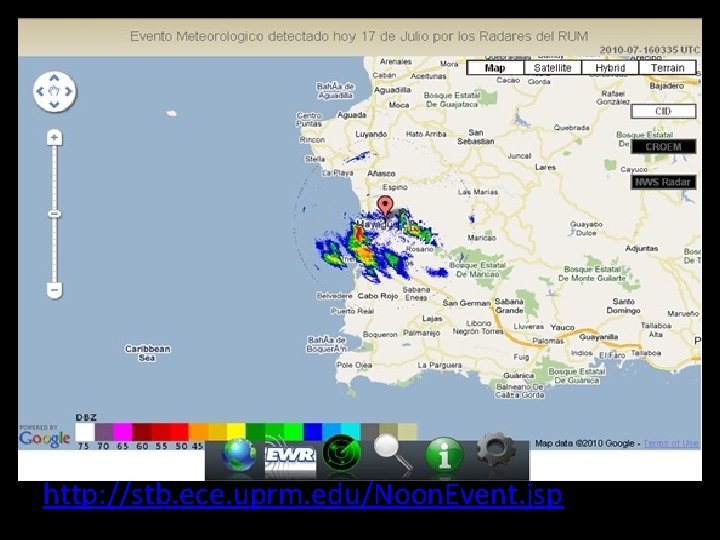Click the magenta 65 dBZ color swatch
The image size is (720, 540).
tap(123, 432)
